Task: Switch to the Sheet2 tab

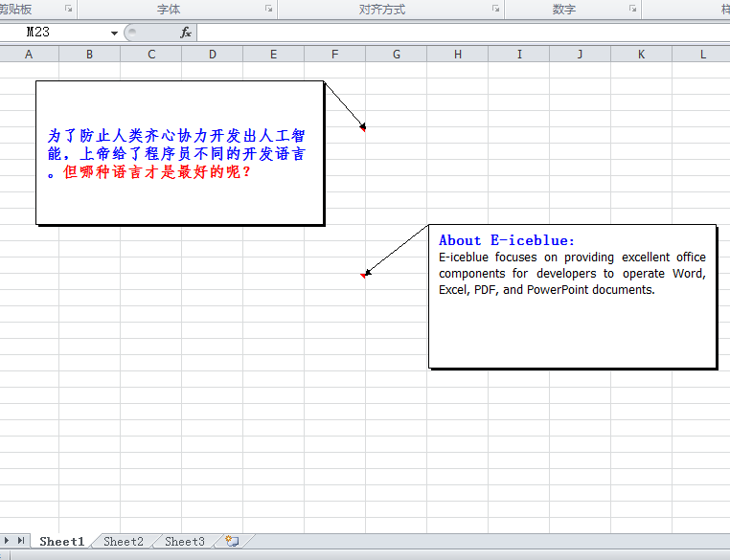Action: (x=124, y=542)
